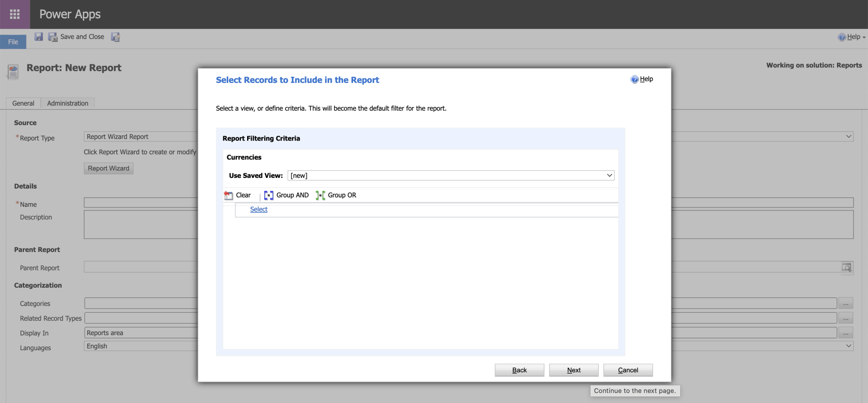
Task: Expand the Report Type dropdown arrow
Action: click(x=848, y=136)
